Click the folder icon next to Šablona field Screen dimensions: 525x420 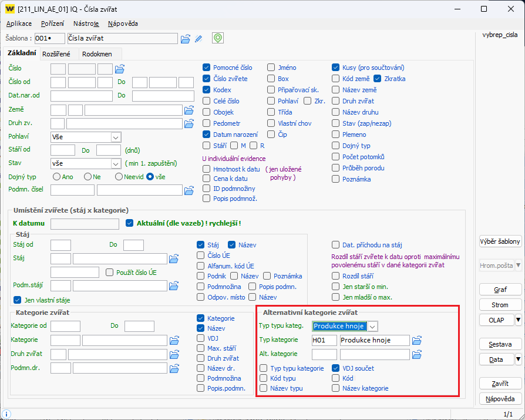tap(186, 39)
